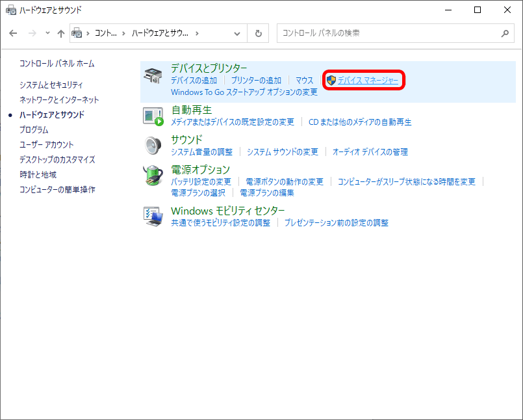Click the search magnifier icon

click(x=505, y=33)
